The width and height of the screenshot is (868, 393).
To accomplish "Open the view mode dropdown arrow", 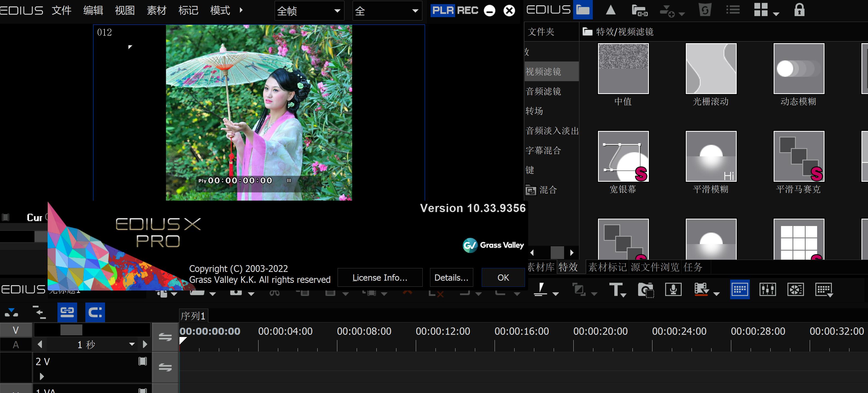I will pyautogui.click(x=776, y=14).
